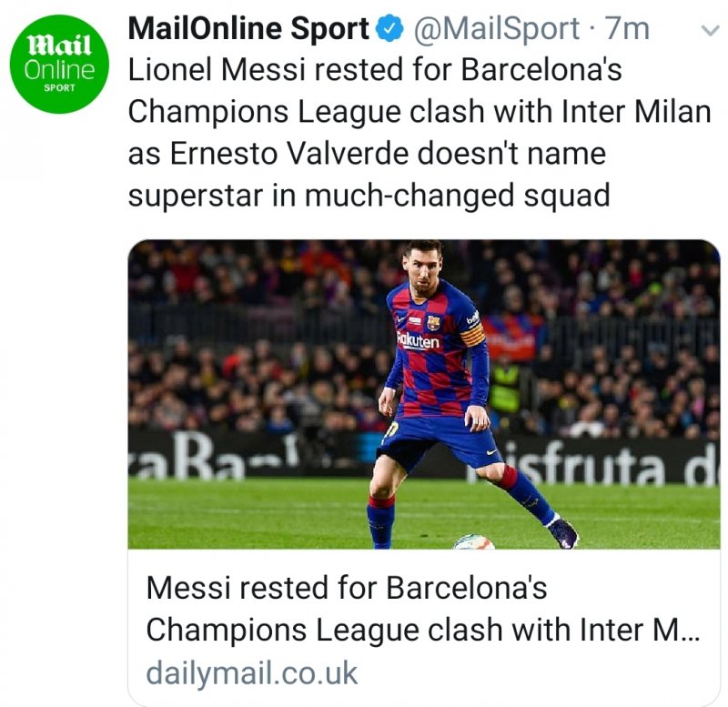This screenshot has width=728, height=707.
Task: Click the captain's armband on Messi's arm
Action: tap(472, 335)
